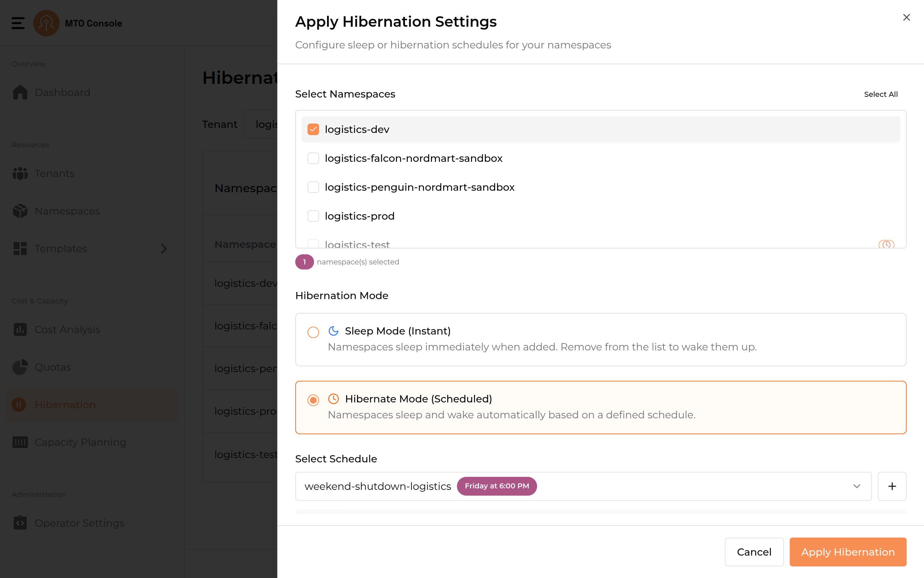
Task: Click the Apply Hibernation button
Action: click(x=847, y=552)
